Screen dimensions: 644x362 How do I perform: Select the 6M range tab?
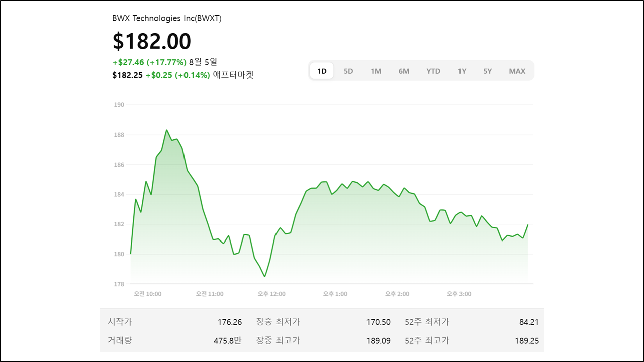click(x=404, y=71)
